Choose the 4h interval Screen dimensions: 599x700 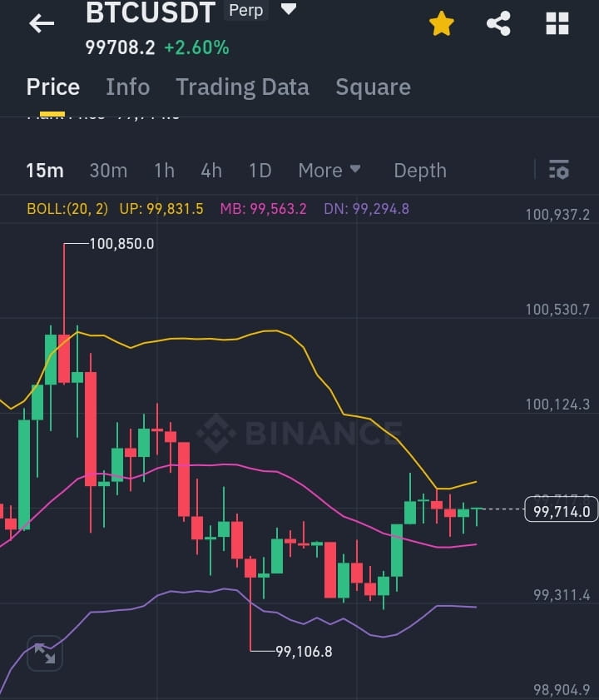[211, 171]
